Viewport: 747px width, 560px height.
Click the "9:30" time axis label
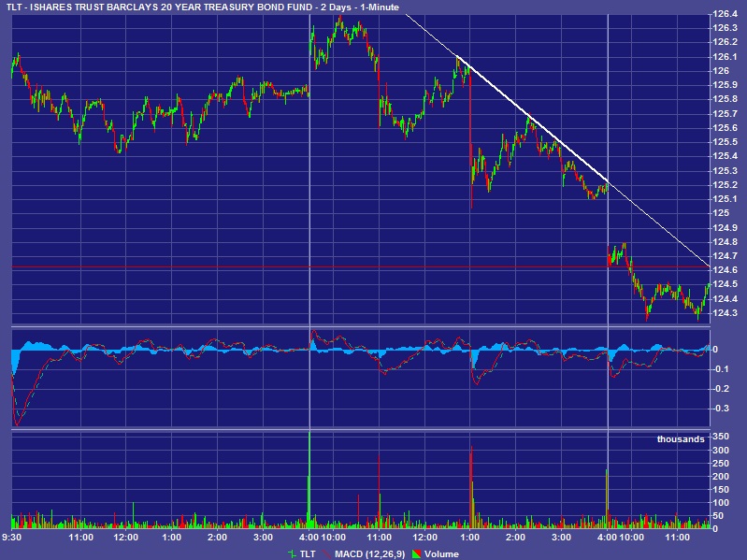11,538
